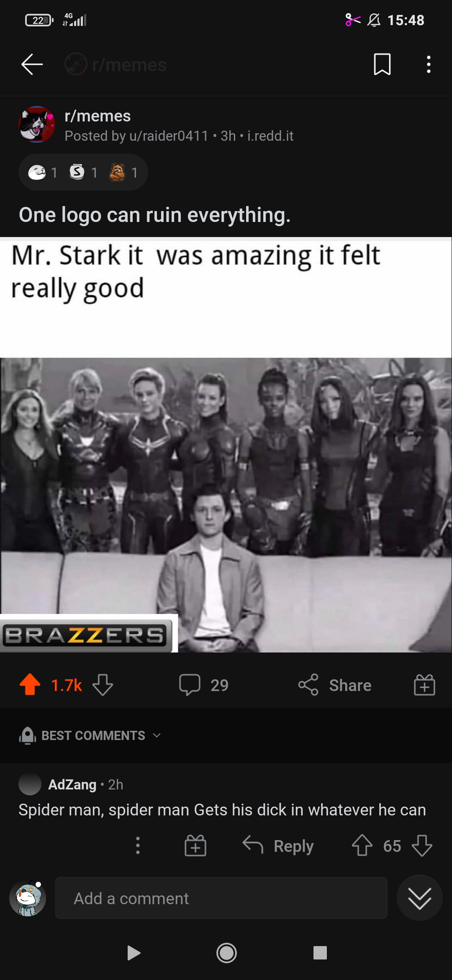Remove upvote on the 1.7k post
The height and width of the screenshot is (980, 452).
click(x=30, y=685)
